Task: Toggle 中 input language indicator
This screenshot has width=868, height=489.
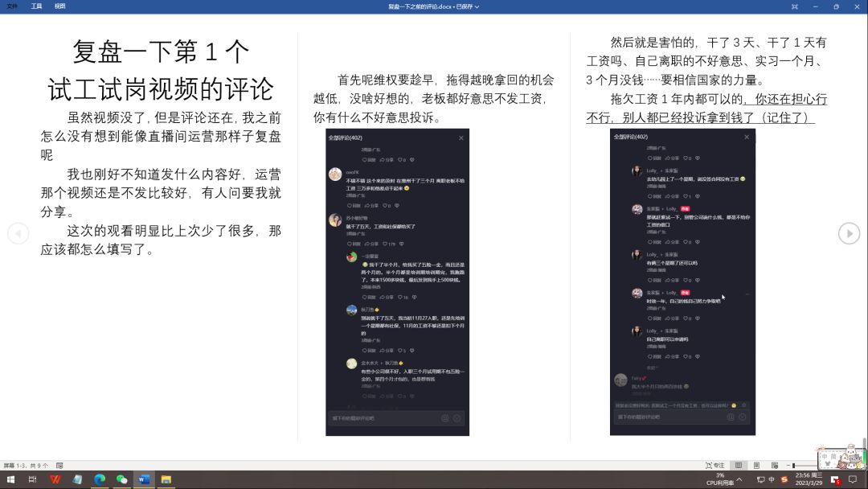Action: click(x=772, y=479)
